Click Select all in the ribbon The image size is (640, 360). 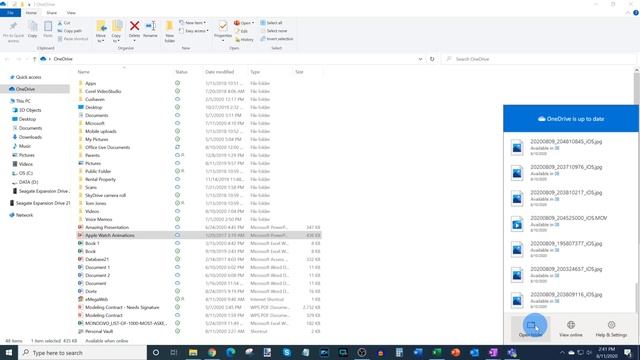(271, 23)
